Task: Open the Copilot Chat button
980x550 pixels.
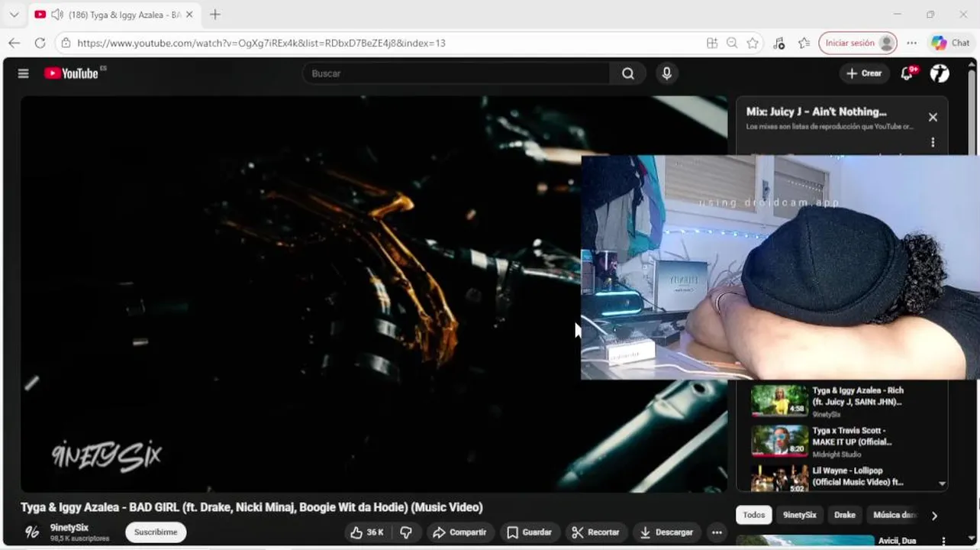Action: 951,43
